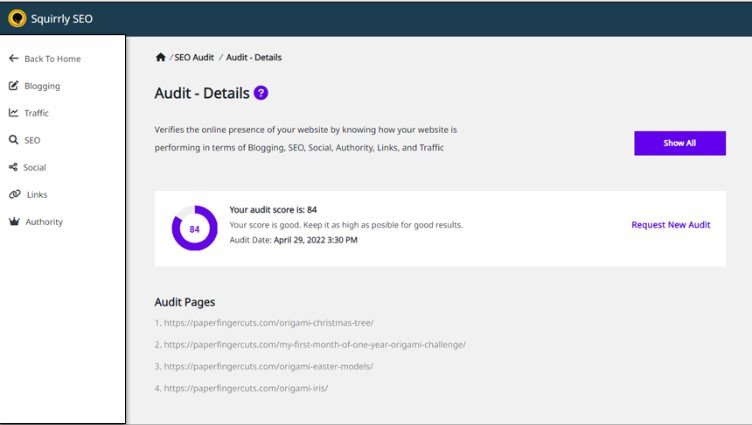
Task: Open the my-first-month origami-challenge page link
Action: coord(315,344)
